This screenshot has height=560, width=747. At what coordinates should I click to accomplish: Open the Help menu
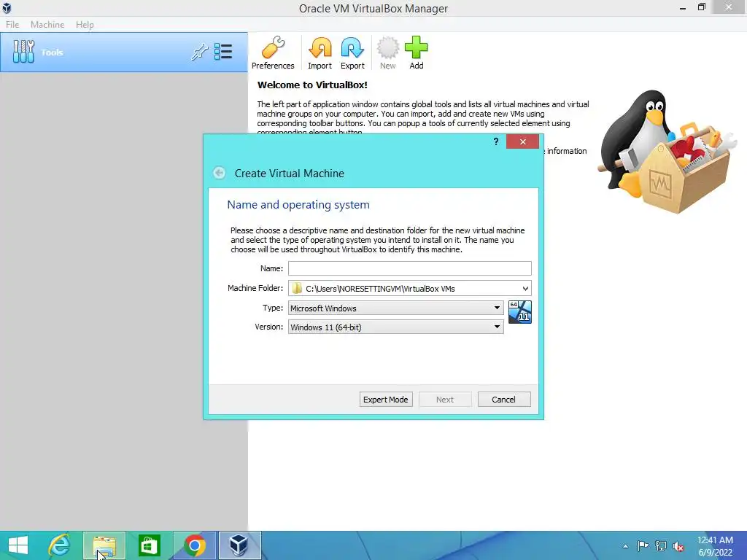click(x=85, y=25)
